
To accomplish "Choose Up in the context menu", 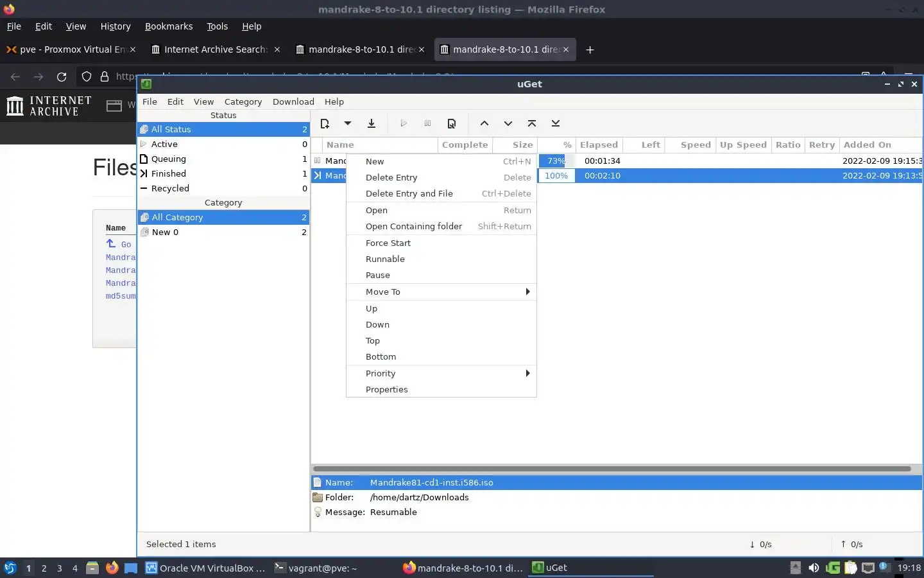I will 441,308.
